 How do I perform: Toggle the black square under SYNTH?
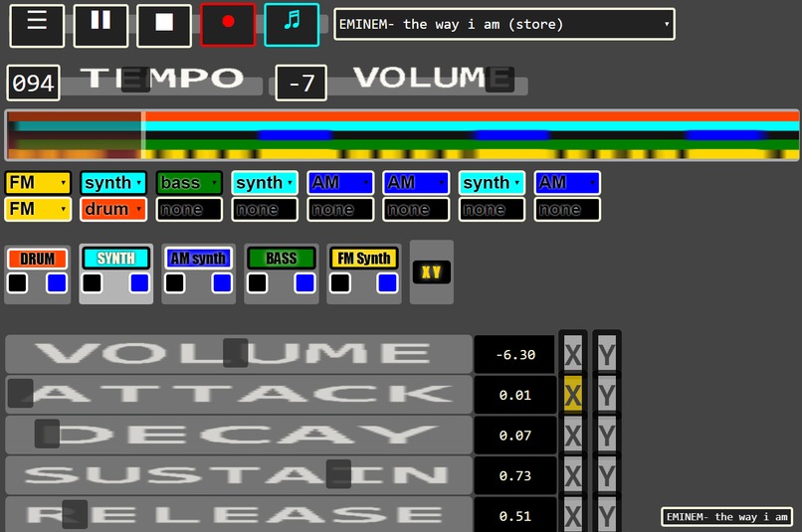pyautogui.click(x=93, y=283)
